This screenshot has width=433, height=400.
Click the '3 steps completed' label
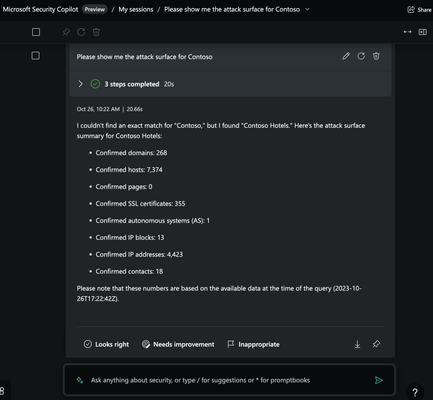(132, 84)
